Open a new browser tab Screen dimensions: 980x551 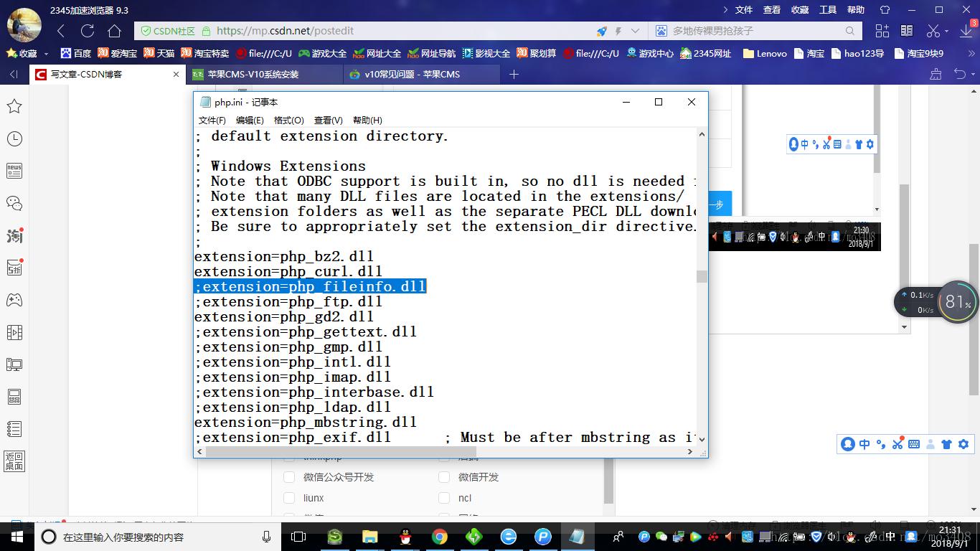click(514, 74)
